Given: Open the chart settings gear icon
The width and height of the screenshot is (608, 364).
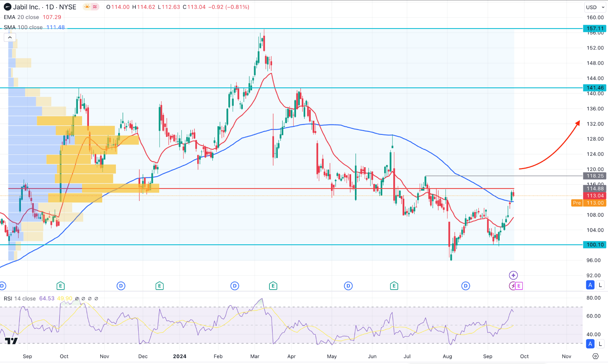Looking at the screenshot, I should [595, 356].
